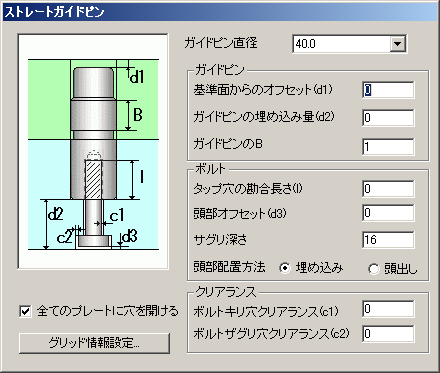Click the ガイドピン直径 label

221,43
